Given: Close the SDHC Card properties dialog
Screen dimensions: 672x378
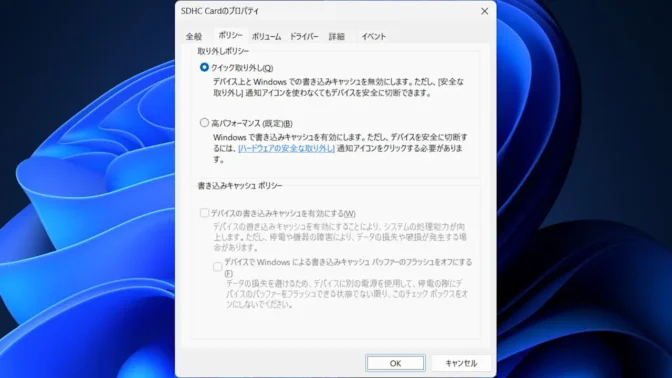Looking at the screenshot, I should tap(484, 11).
